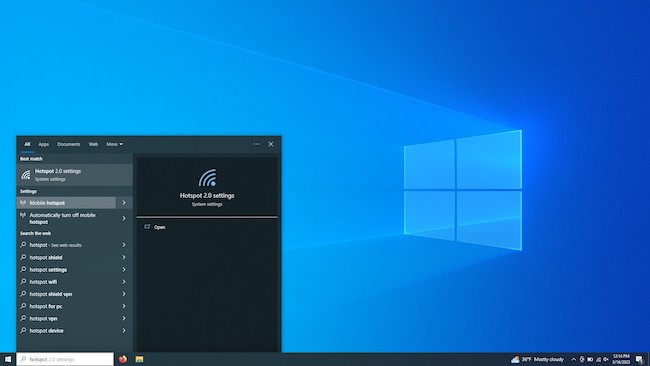Expand arrow beside hotspot vpn
This screenshot has width=650, height=366.
124,318
